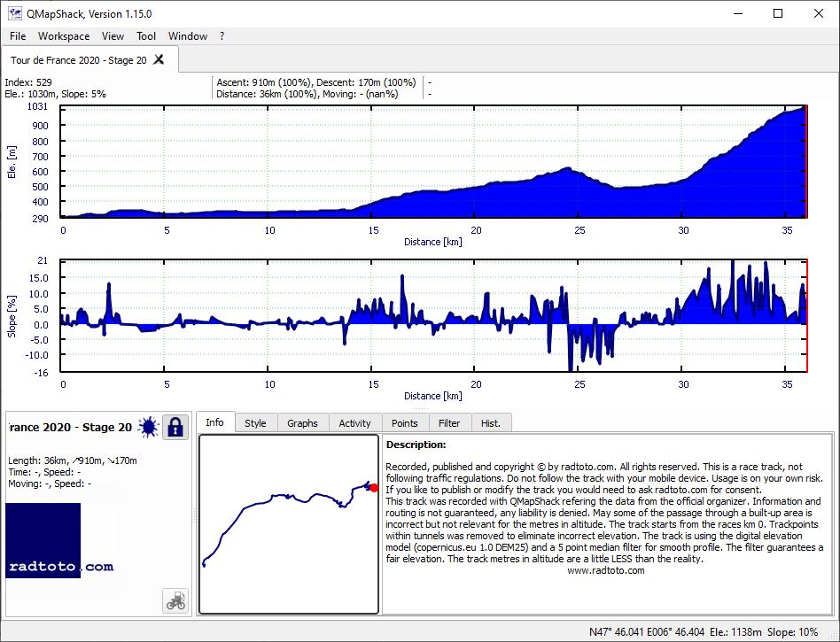
Task: Open the Tool menu
Action: coord(145,36)
